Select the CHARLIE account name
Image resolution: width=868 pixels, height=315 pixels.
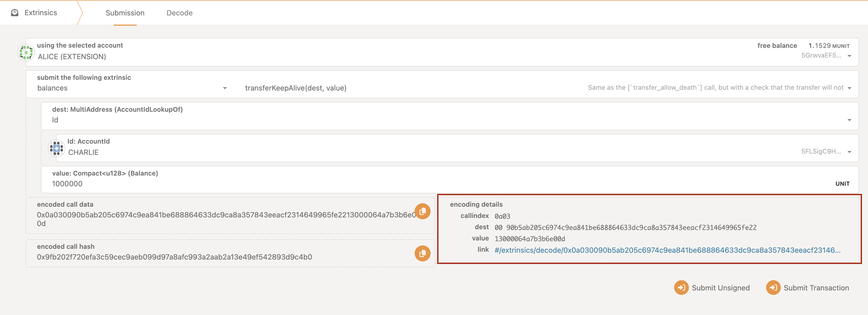(83, 153)
